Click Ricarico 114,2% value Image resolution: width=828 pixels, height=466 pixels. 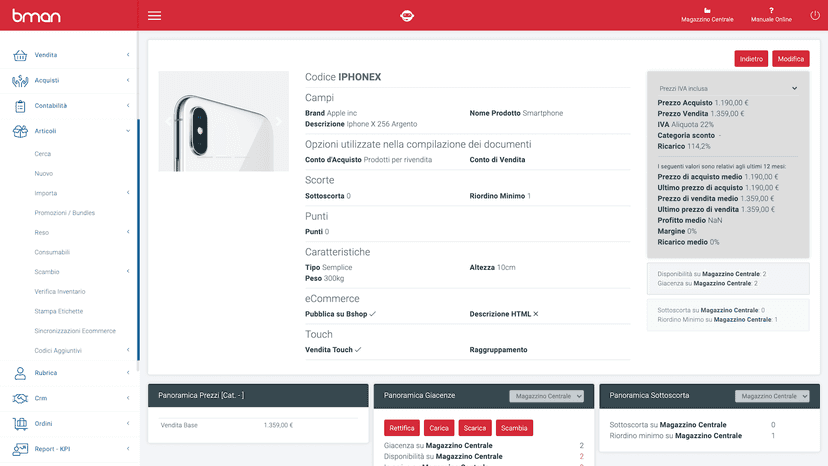coord(699,146)
